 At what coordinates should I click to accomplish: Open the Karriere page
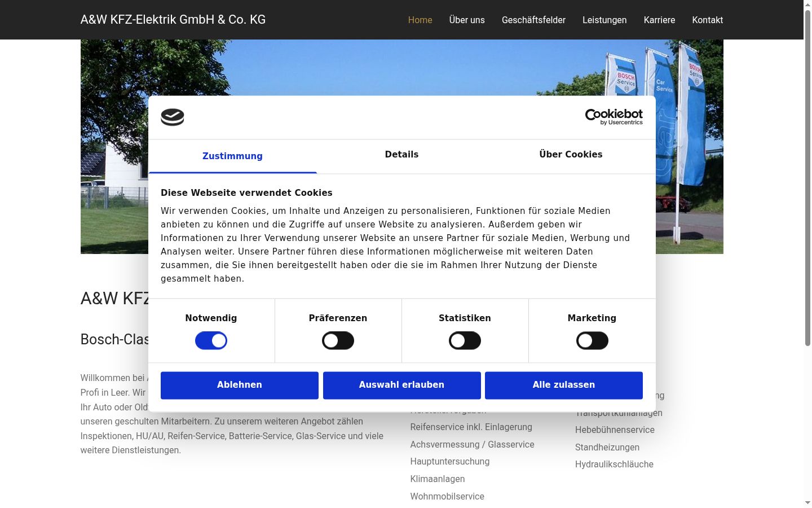coord(659,20)
